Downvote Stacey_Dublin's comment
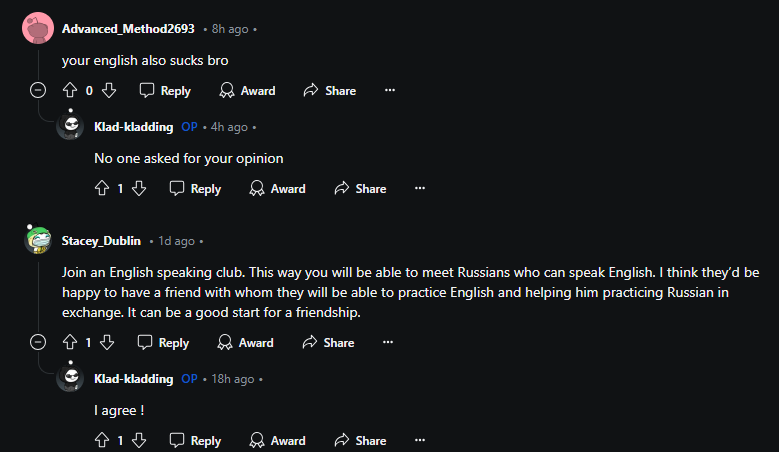The height and width of the screenshot is (452, 779). coord(107,343)
